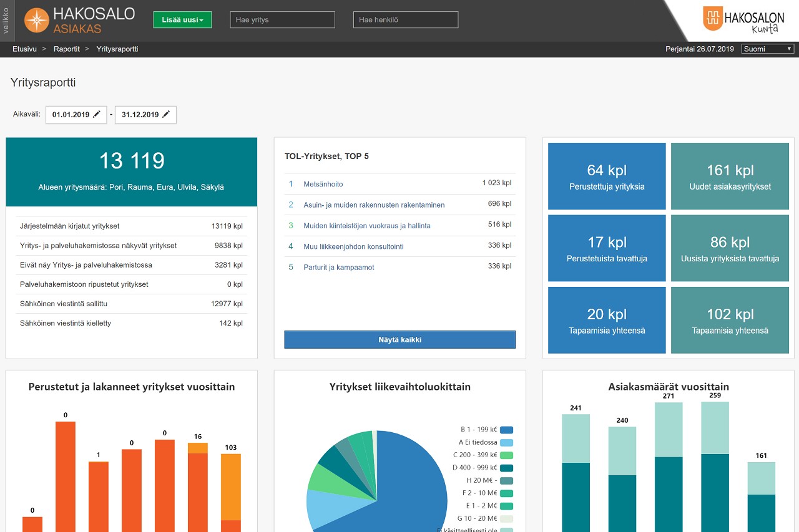Click the 64 kpl Perustettuja yrityksiä tile
799x532 pixels.
coord(607,177)
